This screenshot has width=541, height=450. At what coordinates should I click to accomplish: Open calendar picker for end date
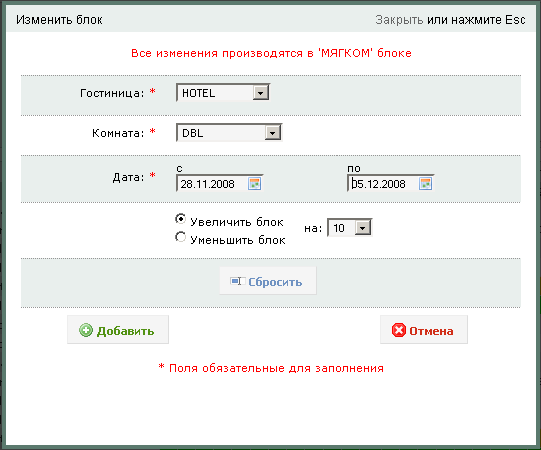(x=425, y=184)
